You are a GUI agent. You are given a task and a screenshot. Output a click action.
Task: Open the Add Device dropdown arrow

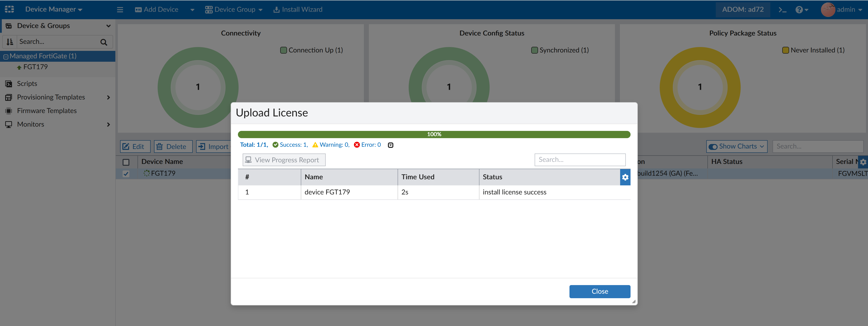pyautogui.click(x=192, y=10)
